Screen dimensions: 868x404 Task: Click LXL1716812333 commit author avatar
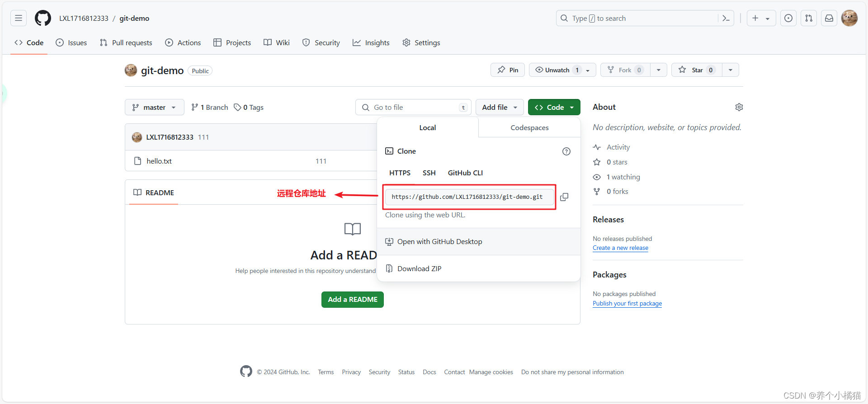click(x=137, y=137)
